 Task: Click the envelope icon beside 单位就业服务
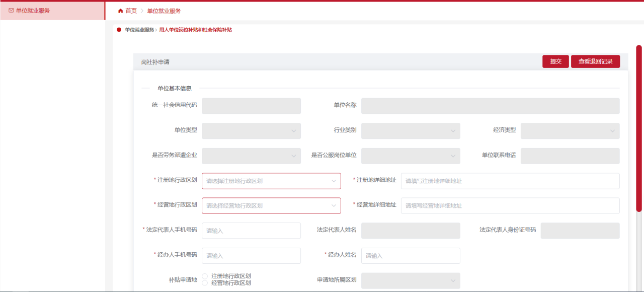click(11, 10)
